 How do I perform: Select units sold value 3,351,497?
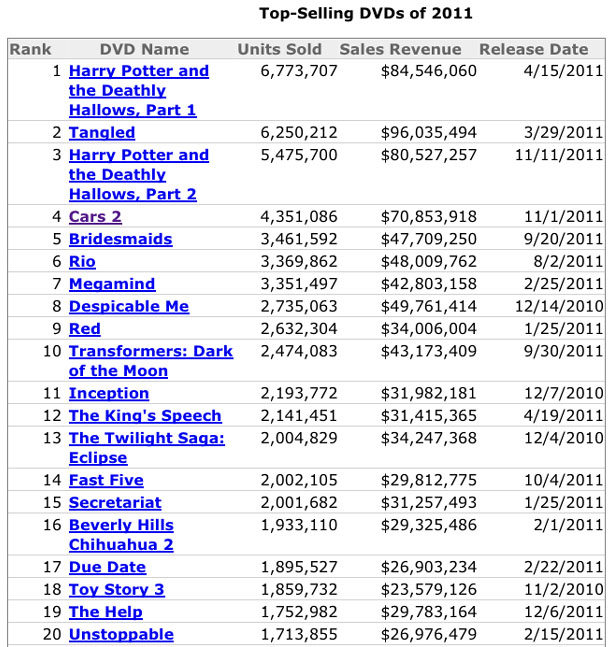point(299,284)
